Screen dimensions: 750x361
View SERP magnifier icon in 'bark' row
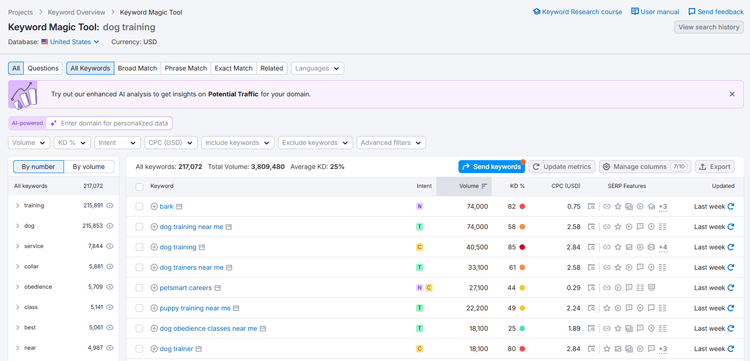point(592,207)
